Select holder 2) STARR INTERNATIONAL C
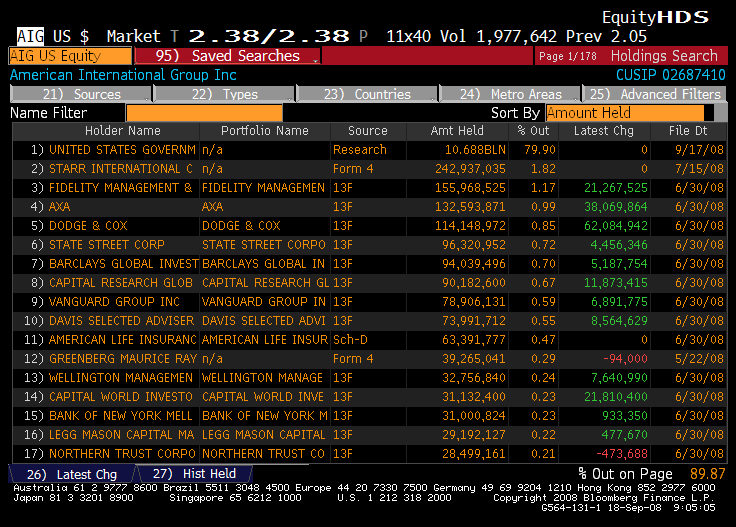Image resolution: width=736 pixels, height=527 pixels. (112, 169)
